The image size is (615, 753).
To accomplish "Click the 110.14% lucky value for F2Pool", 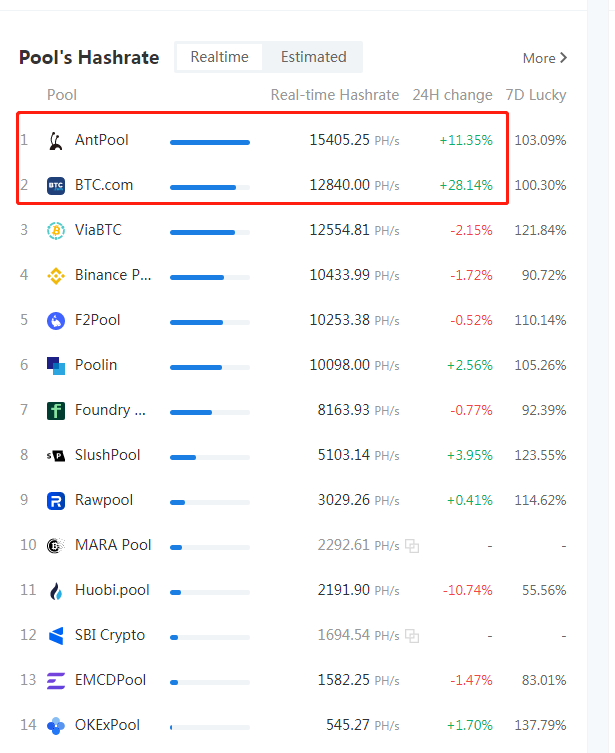I will point(541,320).
